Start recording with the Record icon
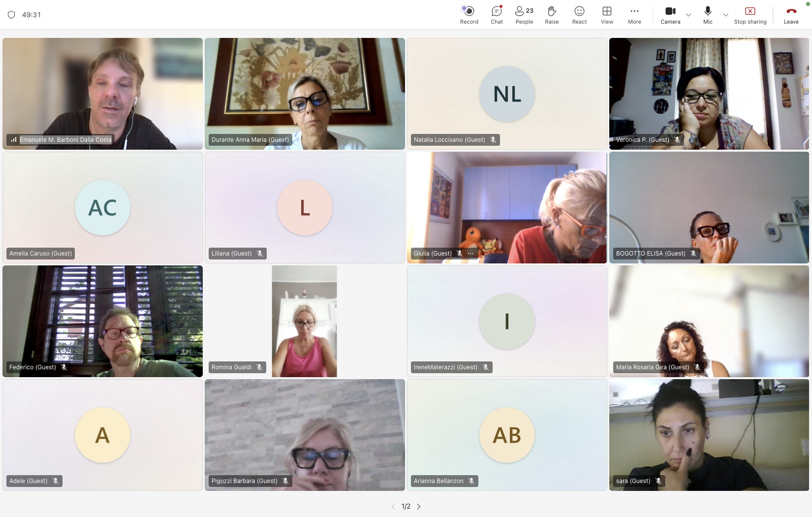 469,15
